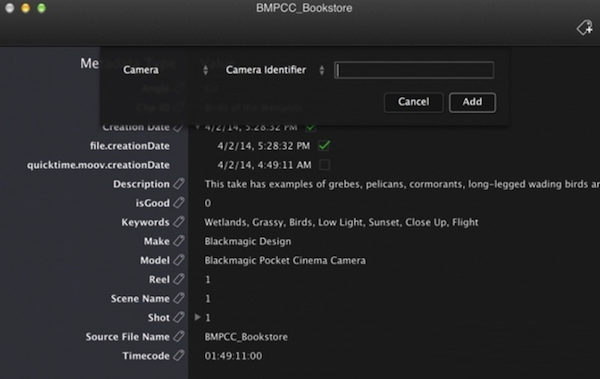This screenshot has width=600, height=379.
Task: Click the pencil icon next to Description
Action: click(x=179, y=184)
